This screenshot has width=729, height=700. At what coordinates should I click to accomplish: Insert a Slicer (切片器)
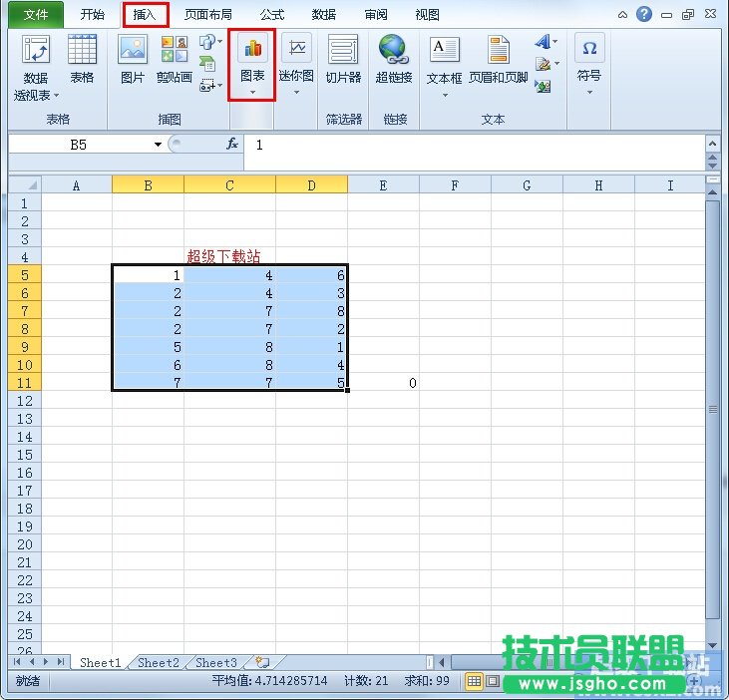(343, 59)
